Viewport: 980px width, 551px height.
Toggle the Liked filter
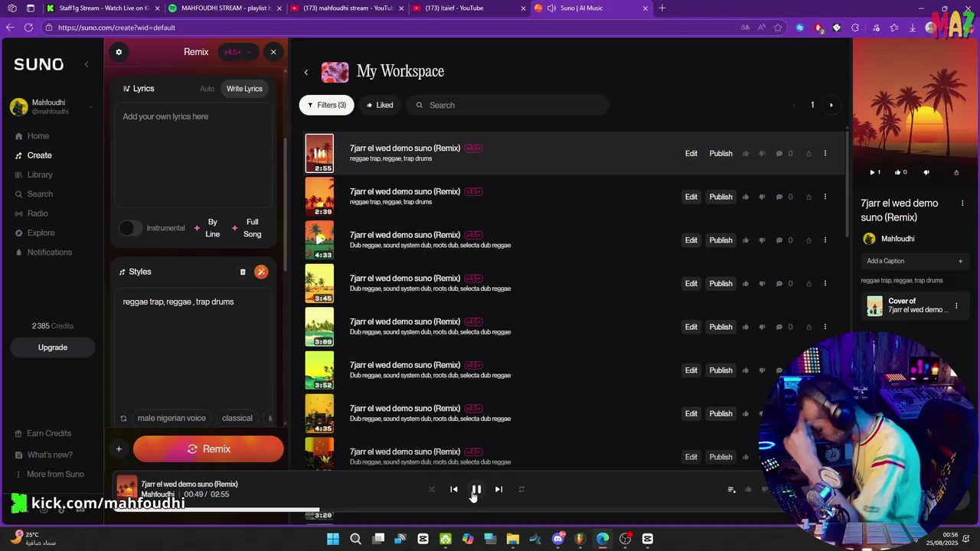click(x=380, y=105)
